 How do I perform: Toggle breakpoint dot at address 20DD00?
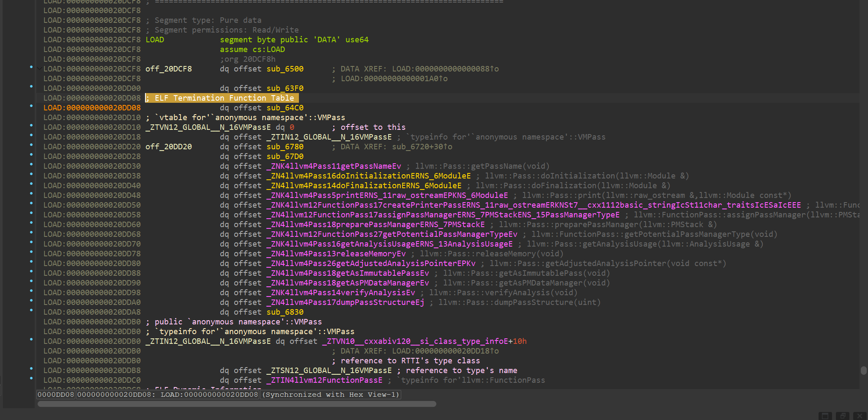(x=31, y=87)
